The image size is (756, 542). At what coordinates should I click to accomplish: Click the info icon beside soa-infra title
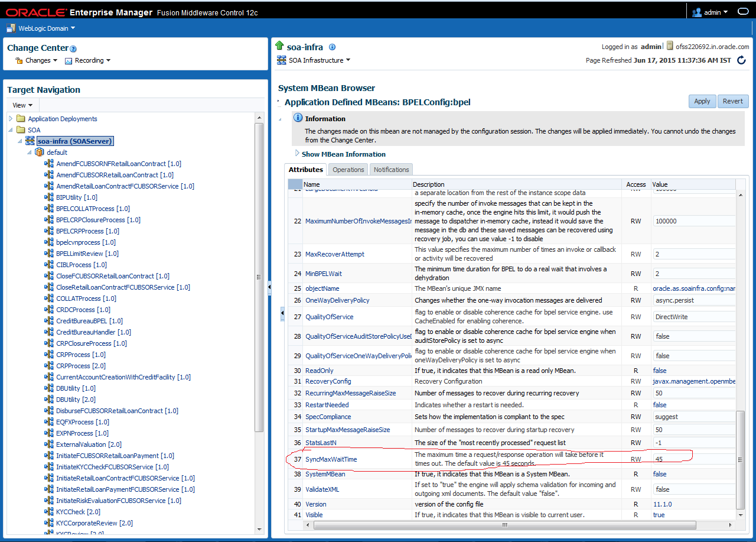(x=332, y=47)
